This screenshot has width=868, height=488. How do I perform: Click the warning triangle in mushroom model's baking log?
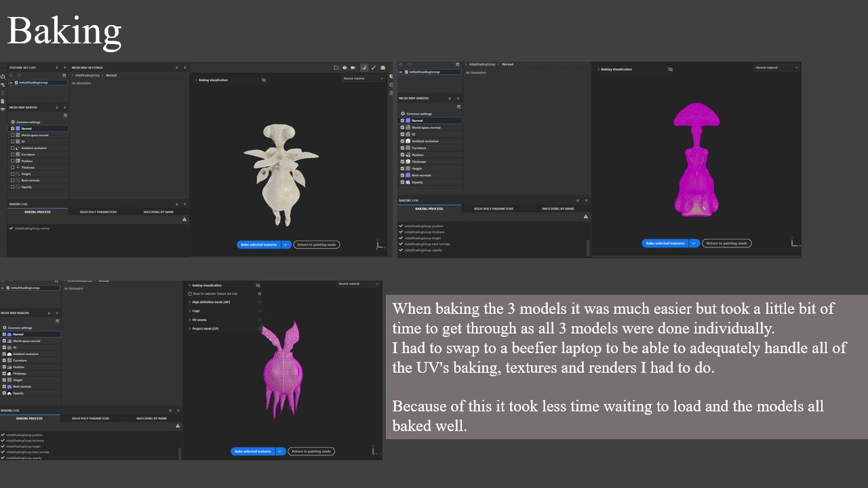tap(586, 217)
